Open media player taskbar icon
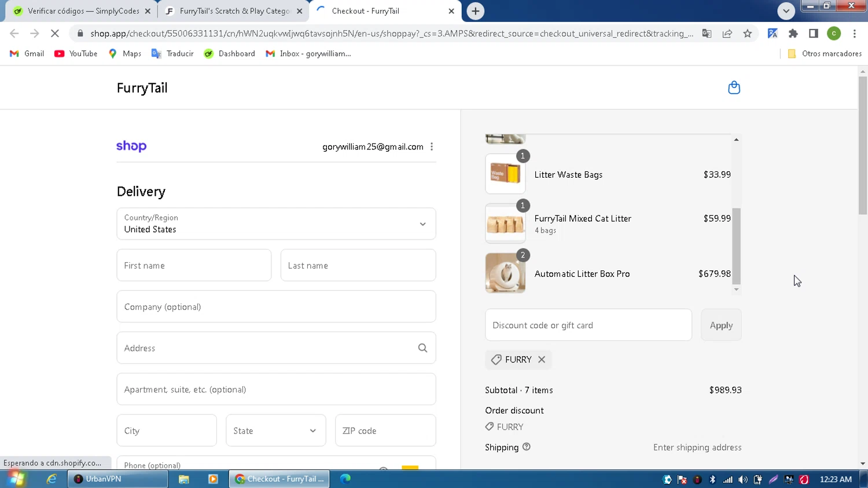The image size is (868, 488). coord(213,479)
